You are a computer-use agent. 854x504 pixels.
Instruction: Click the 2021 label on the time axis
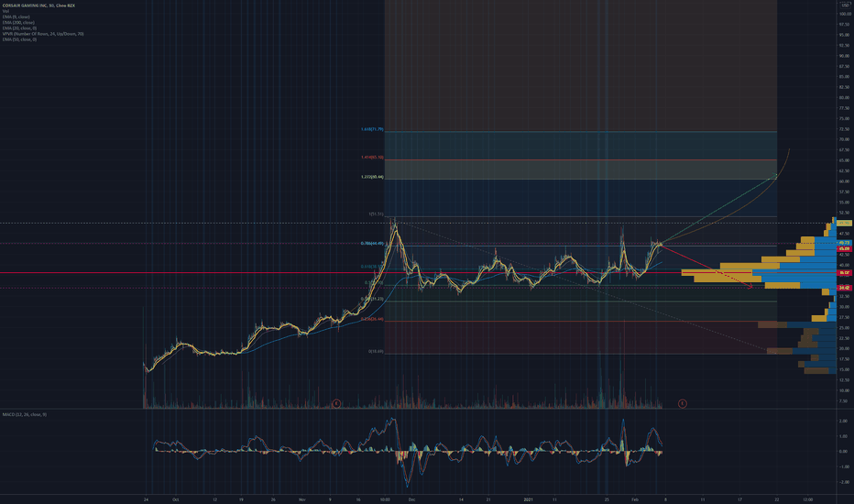[x=529, y=499]
